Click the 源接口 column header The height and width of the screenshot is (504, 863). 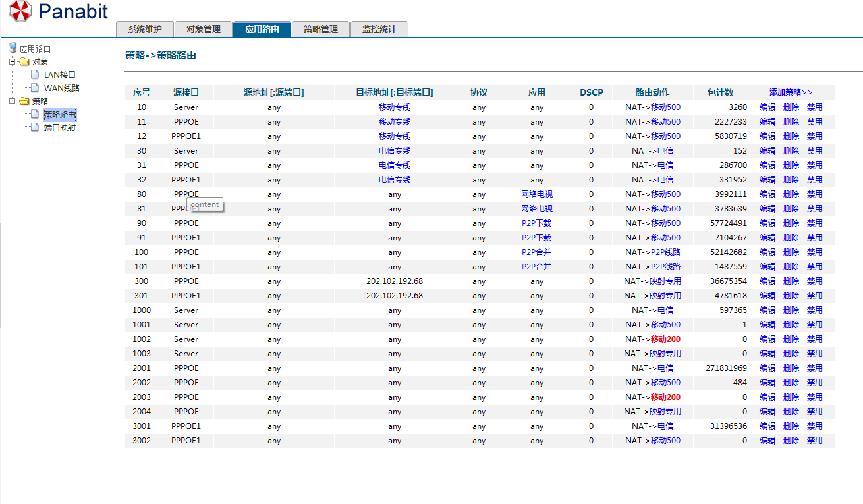click(x=186, y=92)
